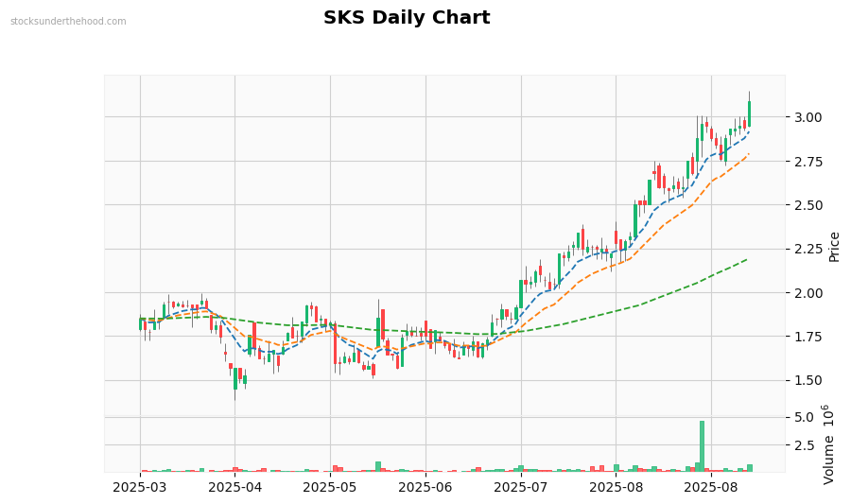Click the 2025-06 date tick label

point(425,487)
